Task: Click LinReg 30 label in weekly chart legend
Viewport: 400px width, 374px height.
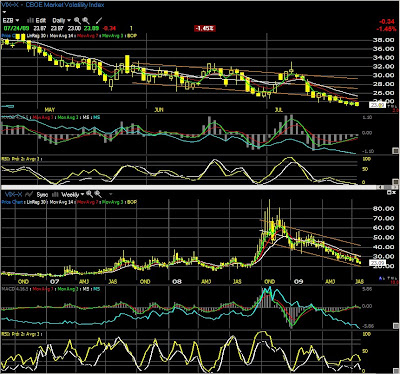Action: tap(37, 202)
